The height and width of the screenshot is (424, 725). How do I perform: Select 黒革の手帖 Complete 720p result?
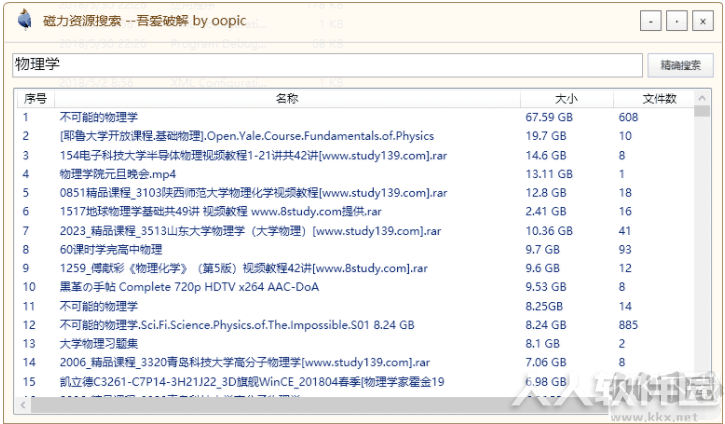point(189,287)
